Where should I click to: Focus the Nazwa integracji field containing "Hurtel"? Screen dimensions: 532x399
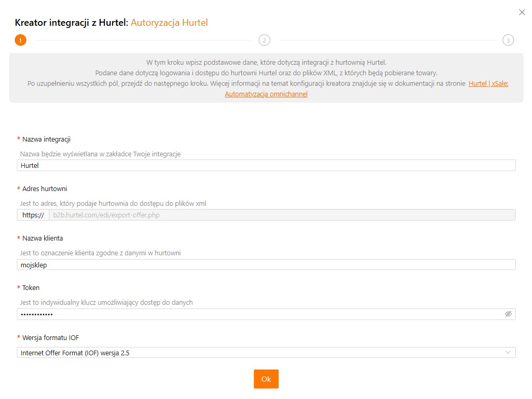pos(266,165)
